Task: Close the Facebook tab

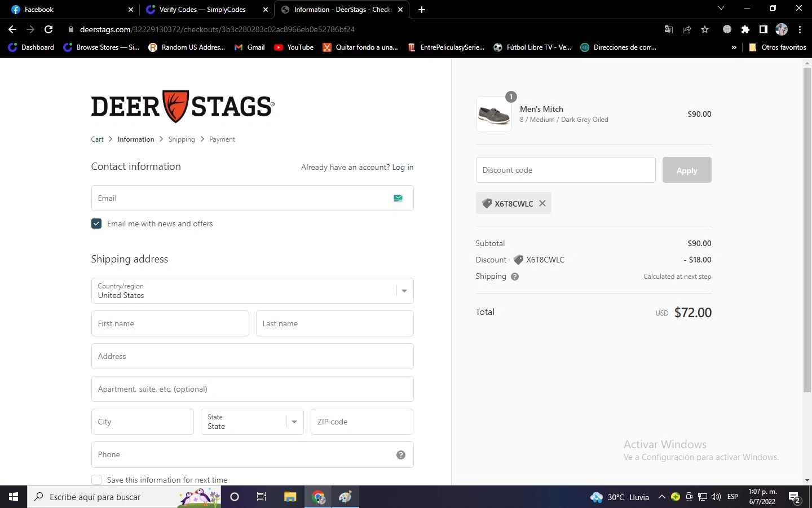Action: (131, 10)
